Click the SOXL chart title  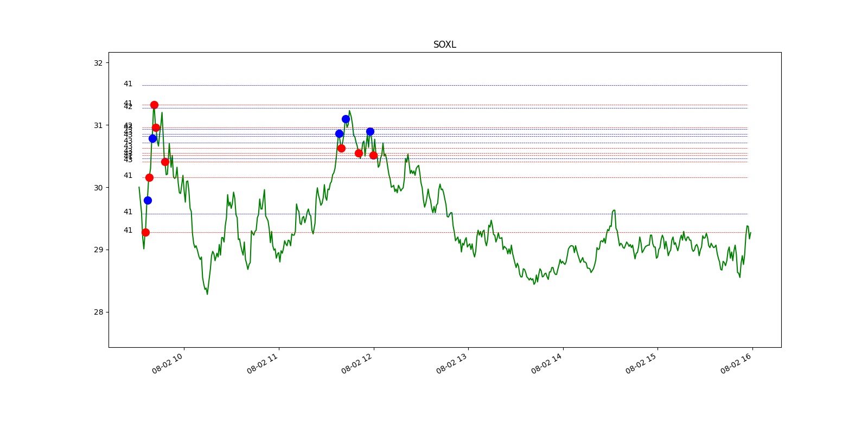(444, 44)
